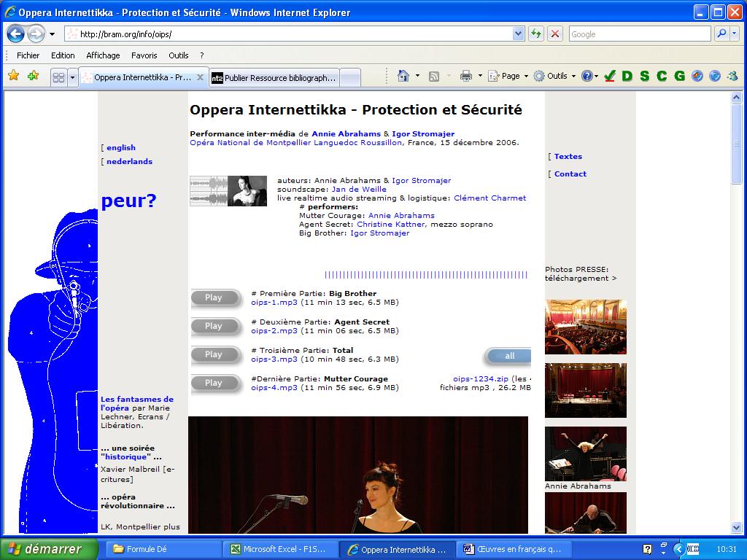Click the green S toolbar icon
This screenshot has width=747, height=560.
[x=645, y=76]
